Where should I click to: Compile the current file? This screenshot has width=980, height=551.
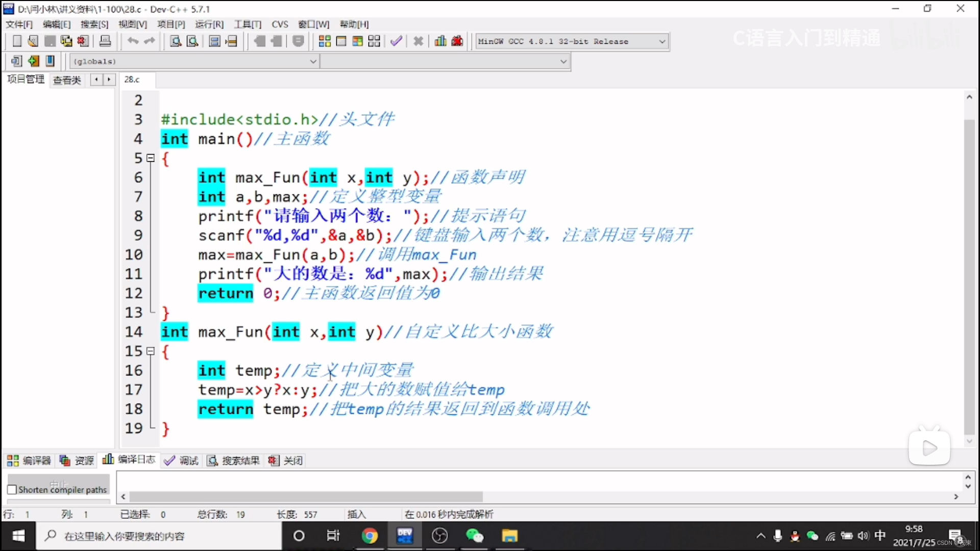click(x=324, y=41)
